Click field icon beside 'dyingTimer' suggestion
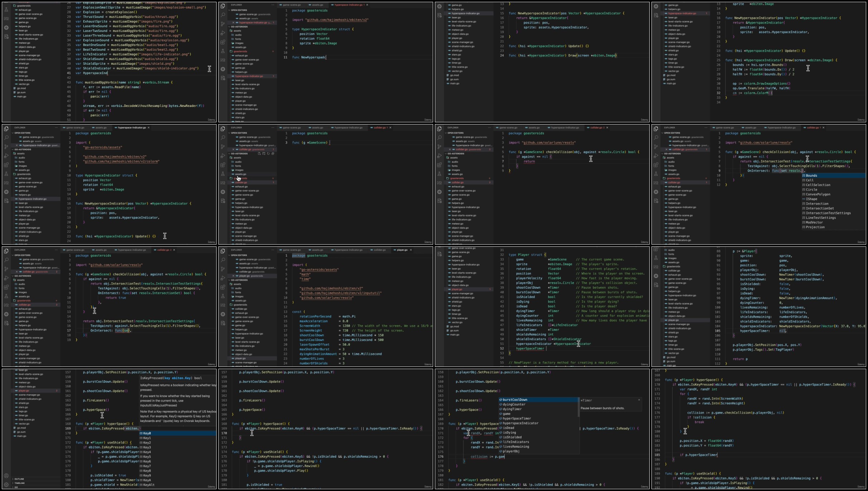868x491 pixels. pyautogui.click(x=501, y=409)
